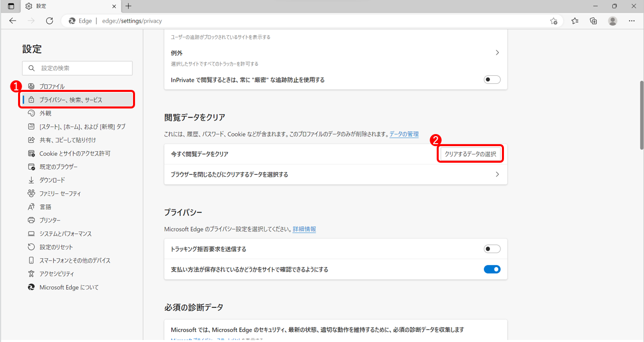This screenshot has width=644, height=342.
Task: Click the browser refresh icon
Action: (49, 21)
